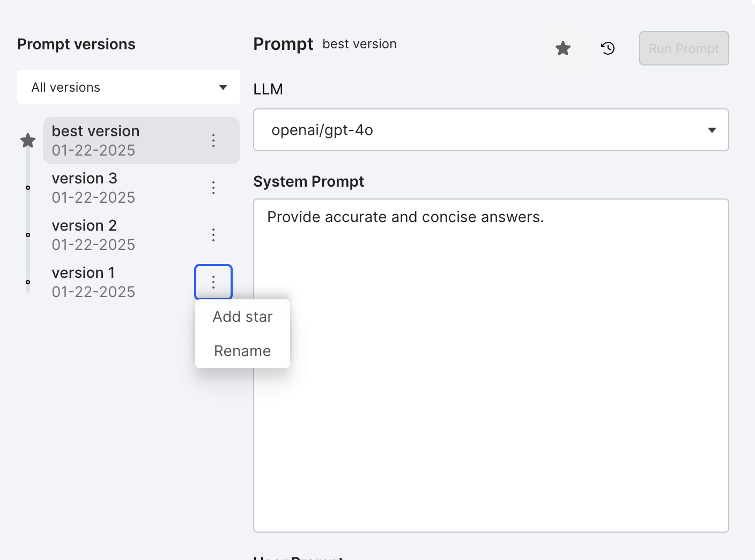Choose Add star from context menu
Screen dimensions: 755x560
pos(242,316)
